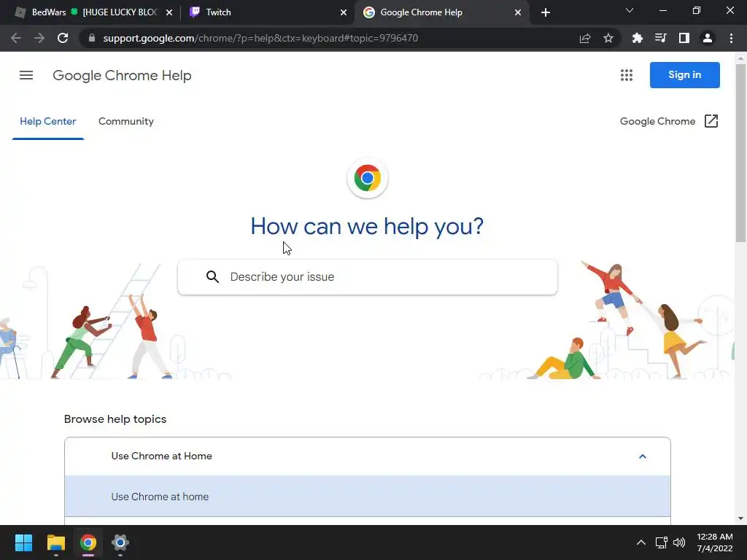Open the Extensions puzzle icon
The height and width of the screenshot is (560, 747).
637,38
